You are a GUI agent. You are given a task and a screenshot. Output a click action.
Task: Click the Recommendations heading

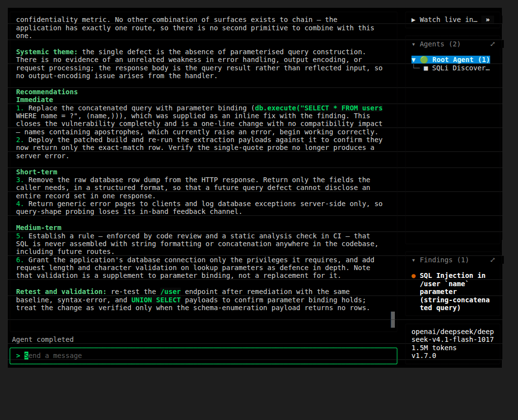pyautogui.click(x=47, y=92)
